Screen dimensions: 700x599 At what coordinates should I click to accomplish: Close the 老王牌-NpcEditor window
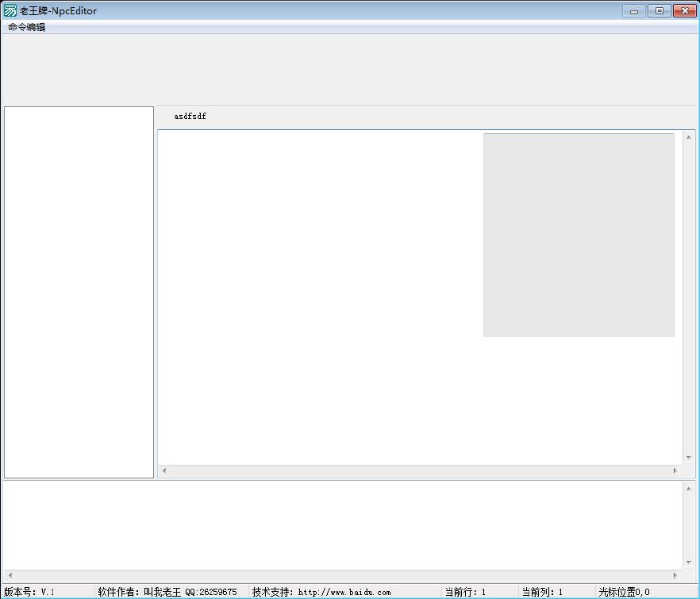pos(685,11)
